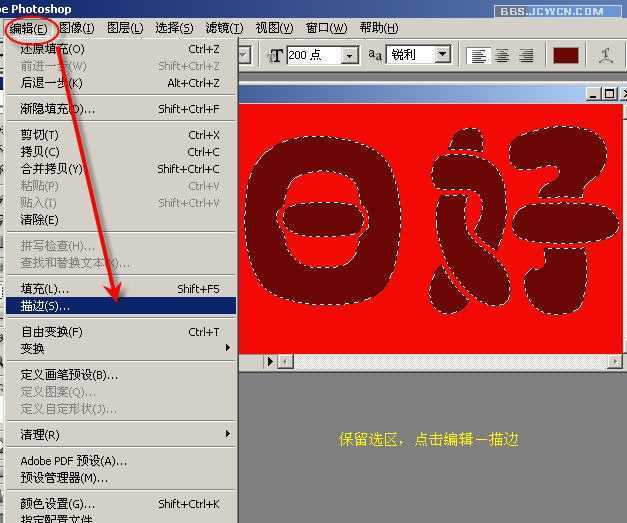Choose 合并拷贝(Y) copy merged
627x523 pixels.
pyautogui.click(x=121, y=169)
